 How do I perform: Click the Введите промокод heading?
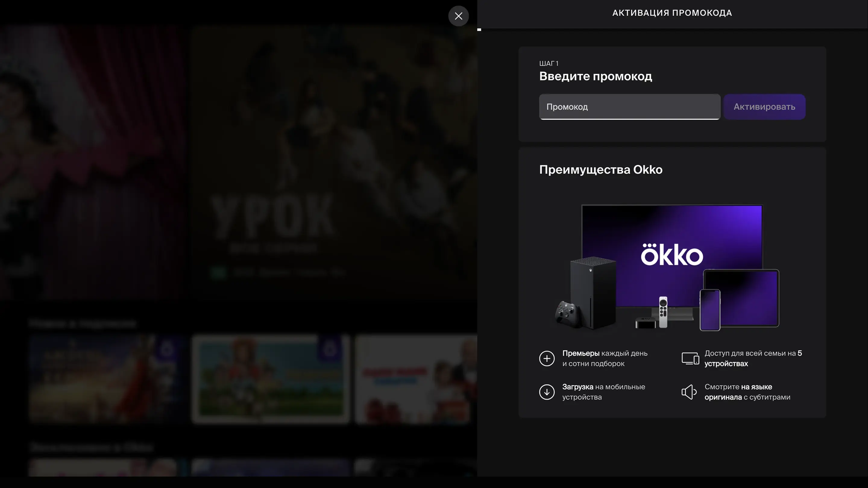point(596,77)
